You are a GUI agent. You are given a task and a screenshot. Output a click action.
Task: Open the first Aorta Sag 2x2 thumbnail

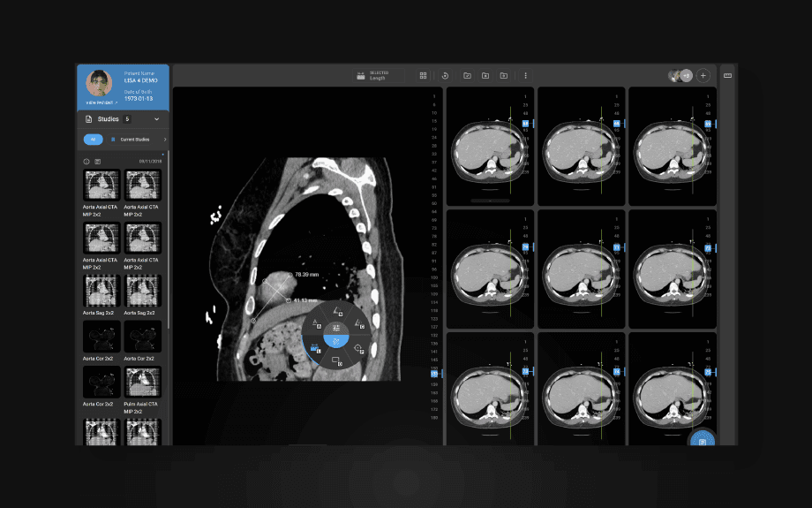pyautogui.click(x=101, y=291)
